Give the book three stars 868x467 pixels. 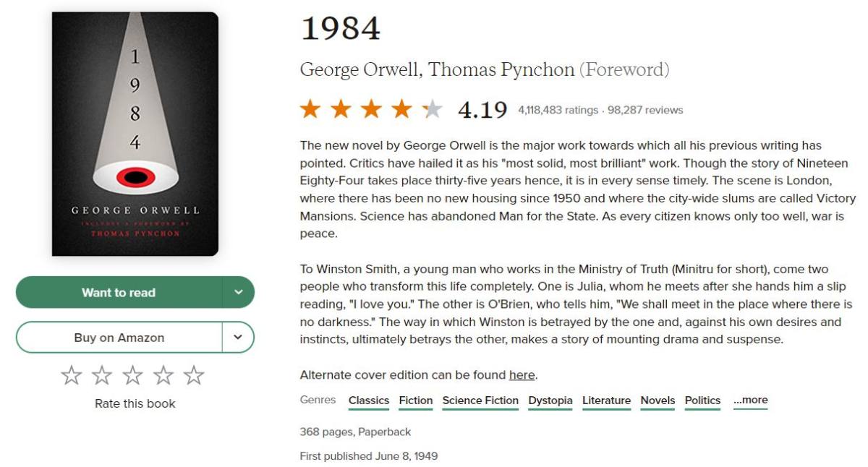tap(132, 375)
